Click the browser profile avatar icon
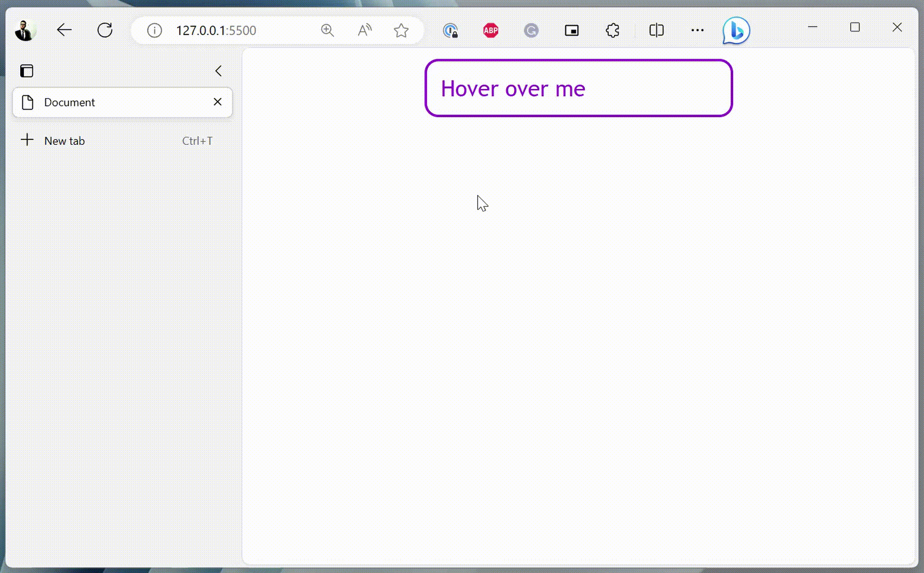Screen dimensions: 924x573 [24, 30]
